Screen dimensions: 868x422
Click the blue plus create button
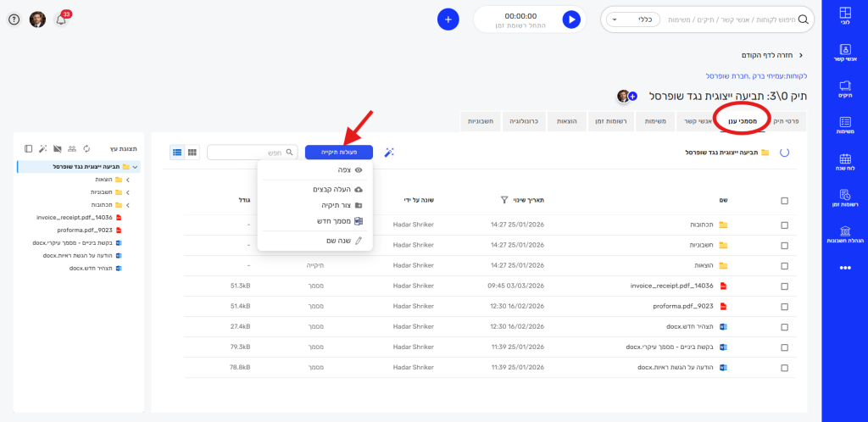(x=448, y=18)
